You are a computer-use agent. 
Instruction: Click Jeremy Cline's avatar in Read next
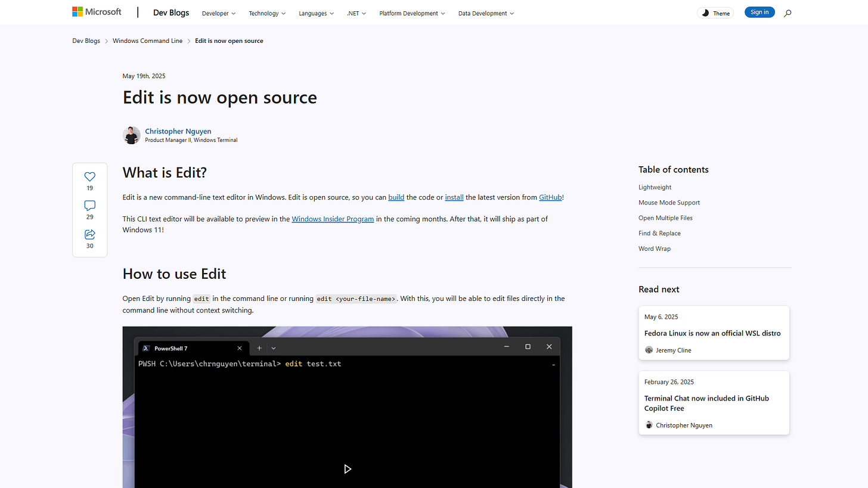pos(649,350)
